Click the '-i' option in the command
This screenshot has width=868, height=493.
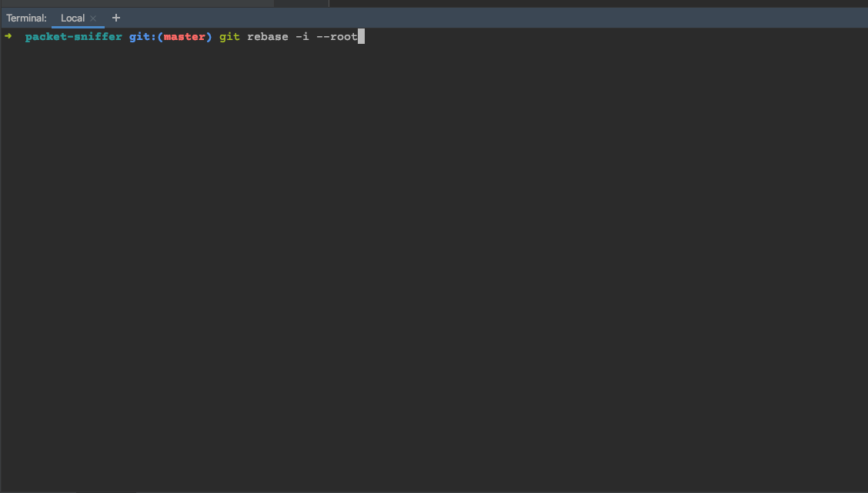[x=302, y=37]
